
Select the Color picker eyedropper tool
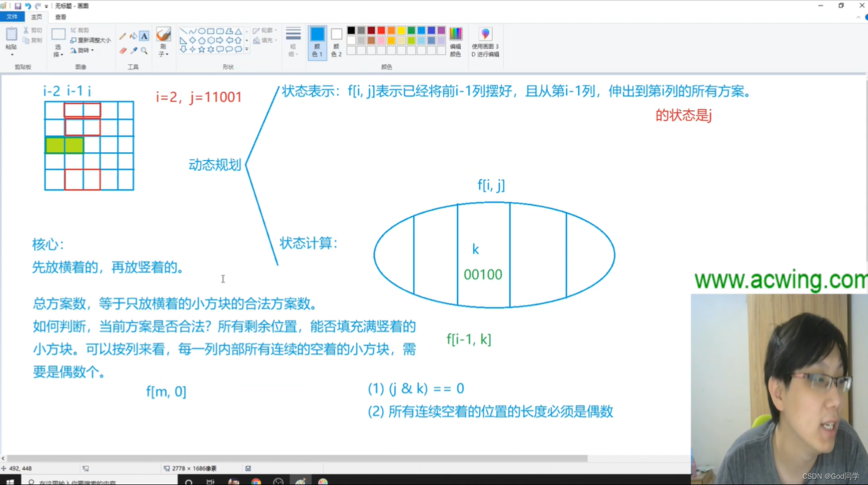133,50
